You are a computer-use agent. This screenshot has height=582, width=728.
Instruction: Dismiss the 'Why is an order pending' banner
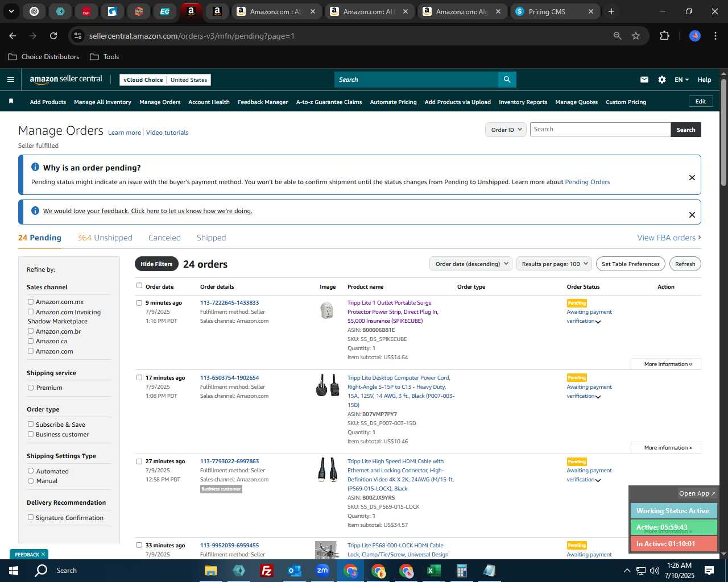[x=692, y=177]
